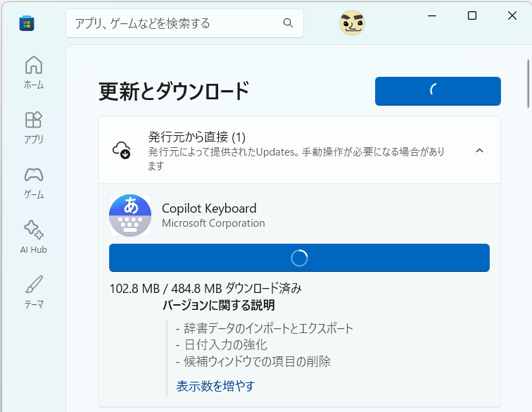Screen dimensions: 532x412
Task: Open AI Hub from the sidebar
Action: point(34,237)
